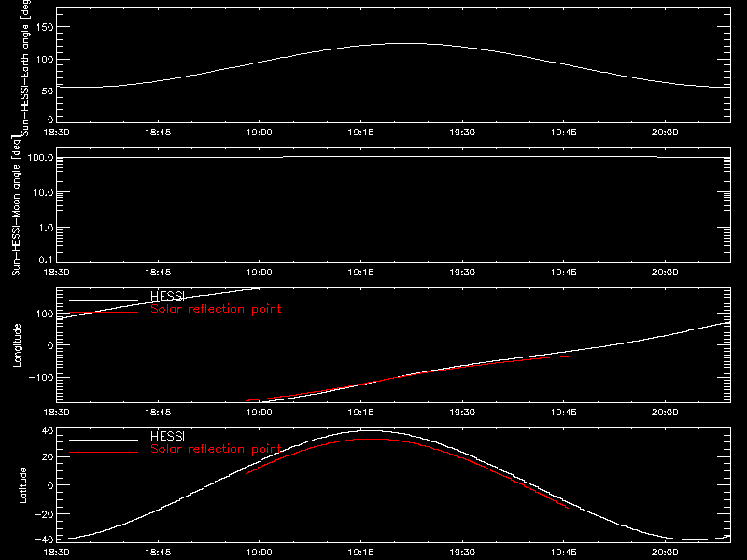Click white HESSI legend line in Longitude plot
Image resolution: width=747 pixels, height=560 pixels.
(104, 300)
